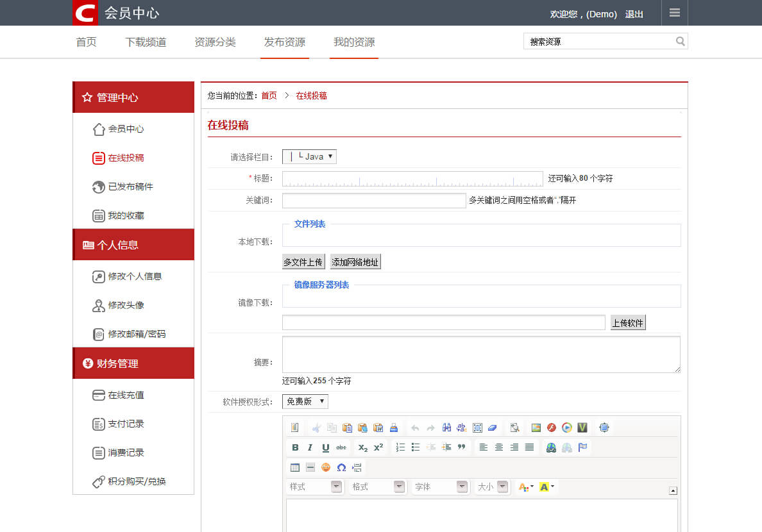This screenshot has height=532, width=762.
Task: Open the Replace tool icon
Action: 462,428
